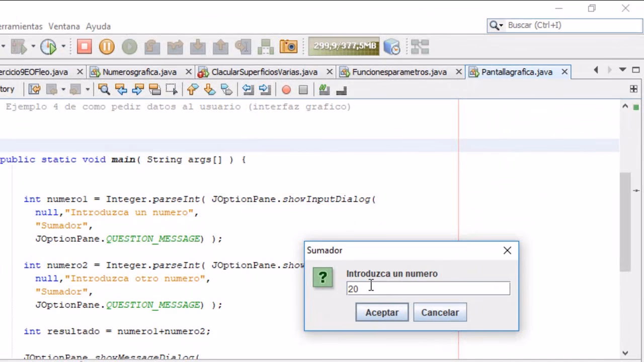This screenshot has height=362, width=644.
Task: Toggle highlight search results icon
Action: coord(155,89)
